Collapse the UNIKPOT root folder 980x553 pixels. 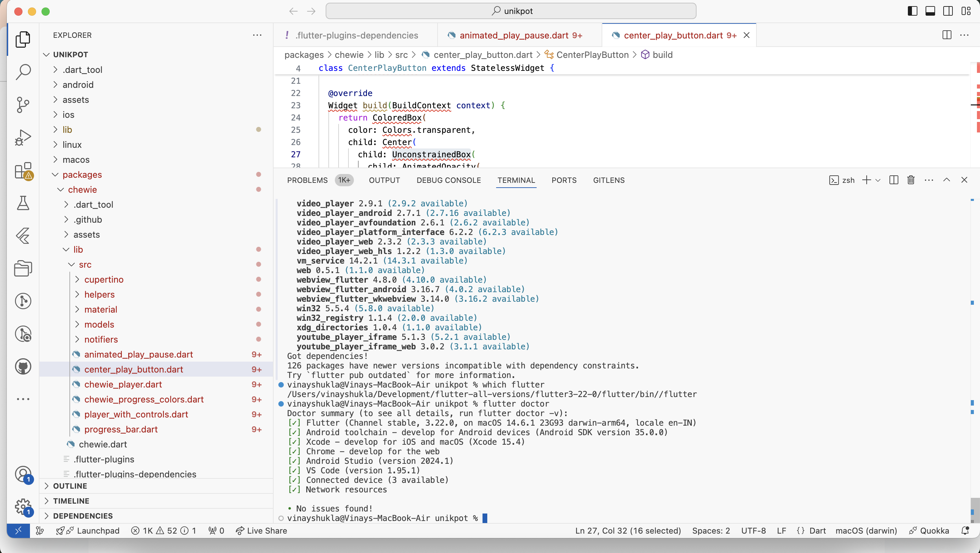click(156, 54)
